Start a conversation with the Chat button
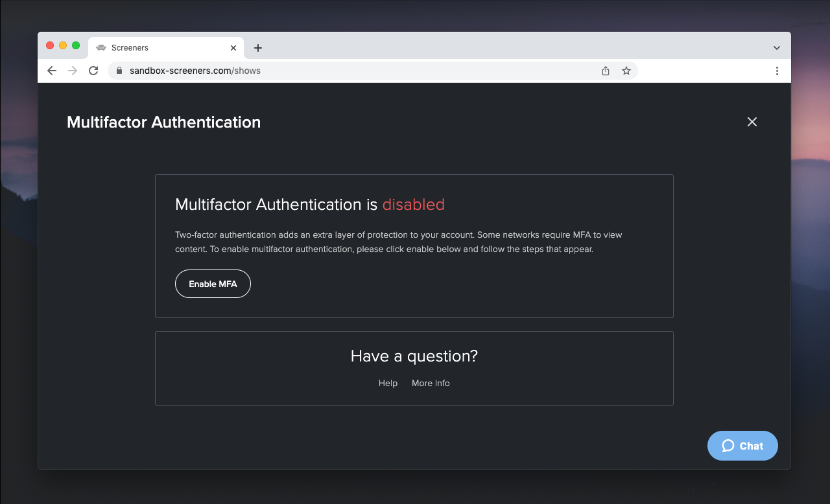The image size is (830, 504). coord(742,446)
